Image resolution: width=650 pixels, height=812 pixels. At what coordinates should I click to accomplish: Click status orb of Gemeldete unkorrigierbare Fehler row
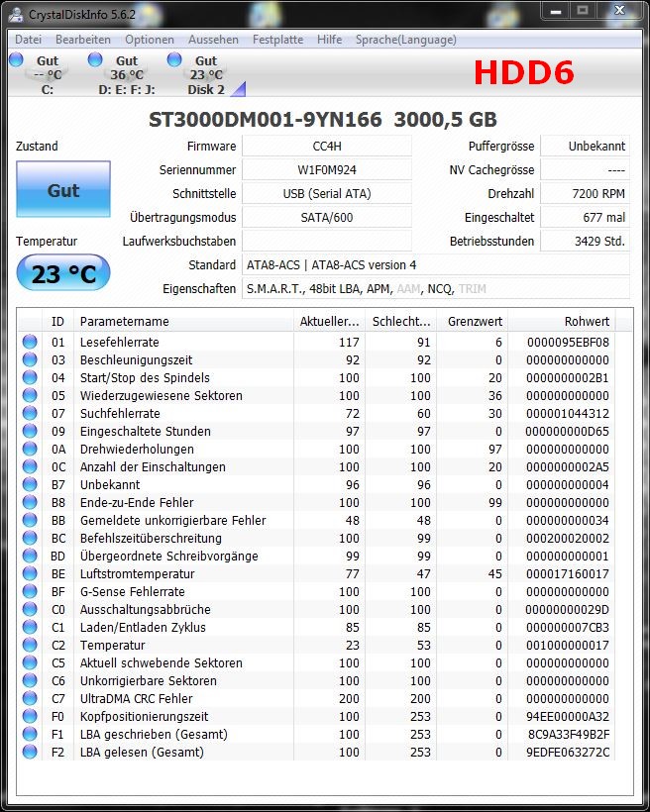pyautogui.click(x=30, y=520)
